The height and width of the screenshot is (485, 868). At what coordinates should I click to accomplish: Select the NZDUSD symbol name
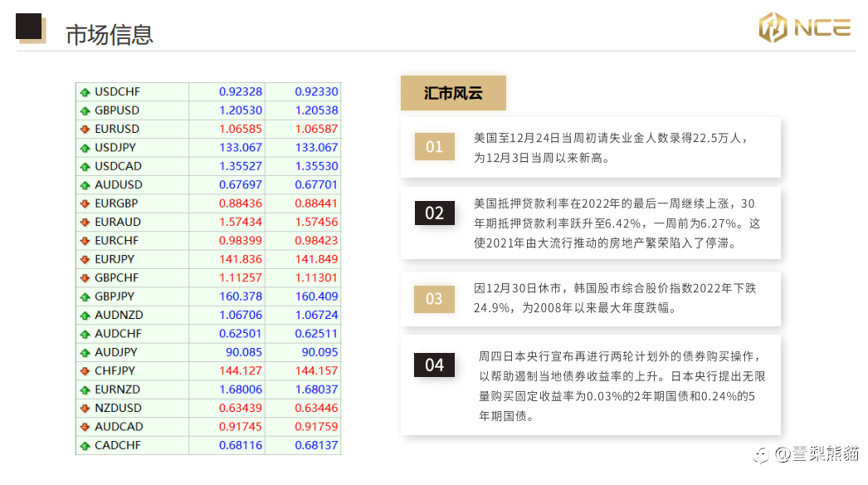tap(118, 408)
